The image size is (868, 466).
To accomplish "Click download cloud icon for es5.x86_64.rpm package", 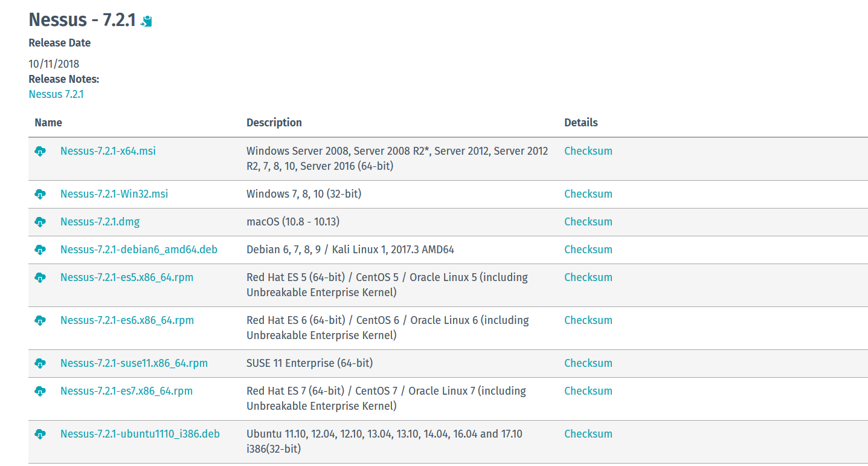I will pos(40,277).
